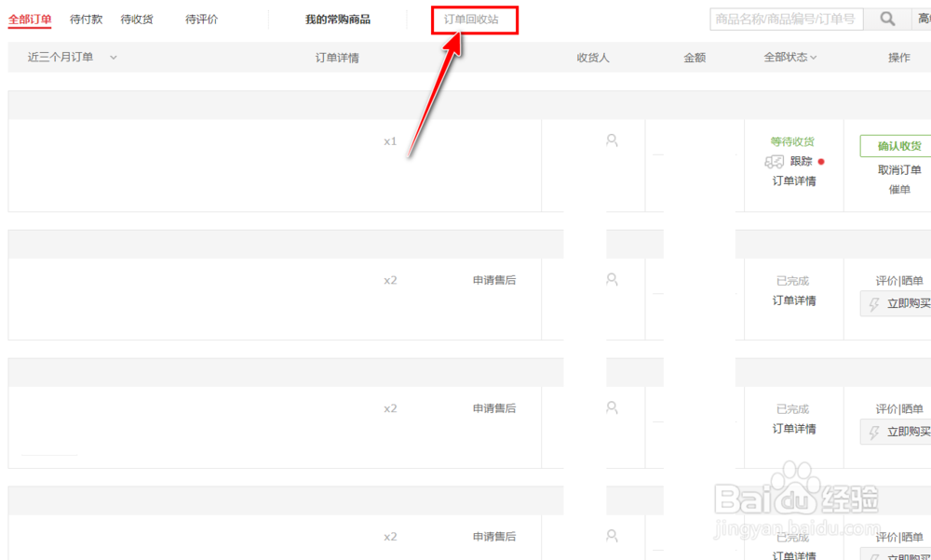Click 已完成 status of first completed order
The height and width of the screenshot is (560, 931).
(x=792, y=281)
